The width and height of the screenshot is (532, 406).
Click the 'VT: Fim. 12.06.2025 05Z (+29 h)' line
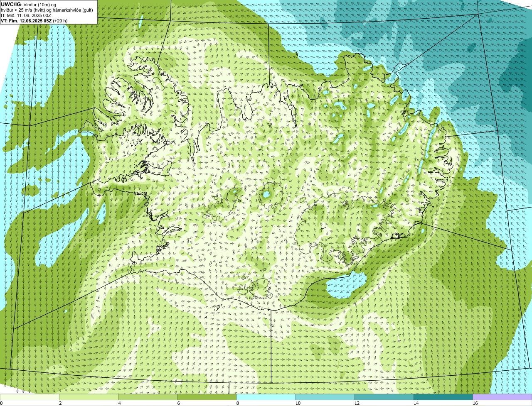click(x=34, y=20)
